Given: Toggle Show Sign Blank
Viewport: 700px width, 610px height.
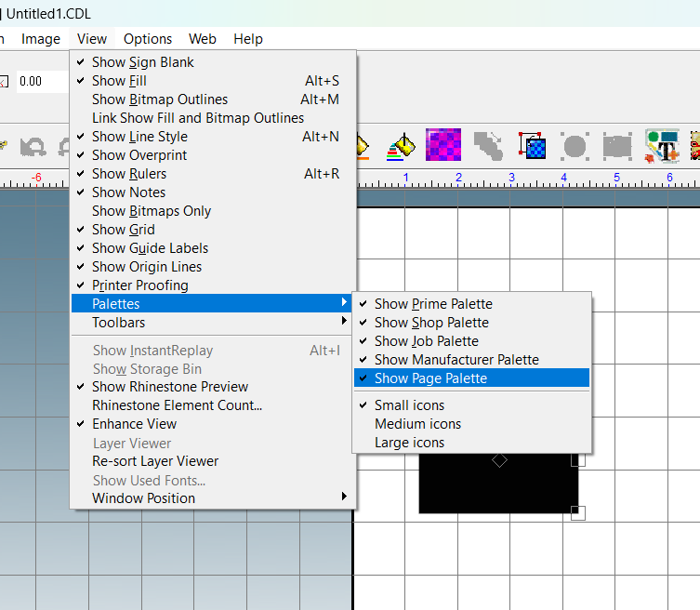Looking at the screenshot, I should 213,62.
